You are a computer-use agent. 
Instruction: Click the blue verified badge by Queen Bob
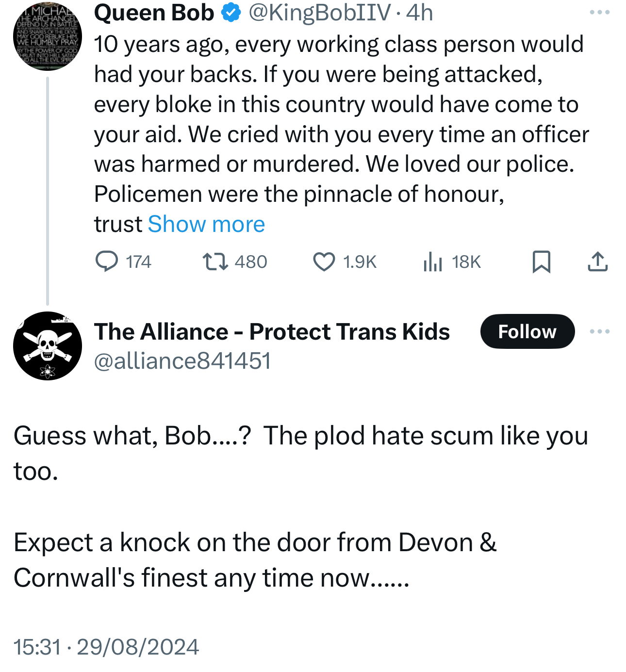(x=231, y=13)
